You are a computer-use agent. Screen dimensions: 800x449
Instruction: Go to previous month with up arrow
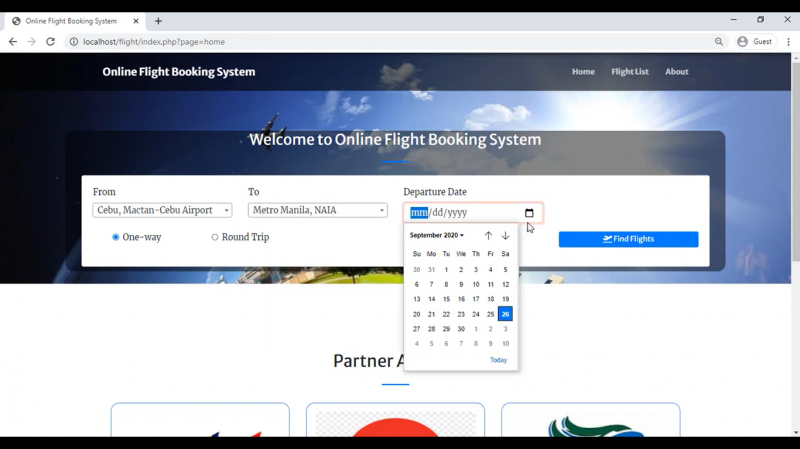(x=488, y=235)
